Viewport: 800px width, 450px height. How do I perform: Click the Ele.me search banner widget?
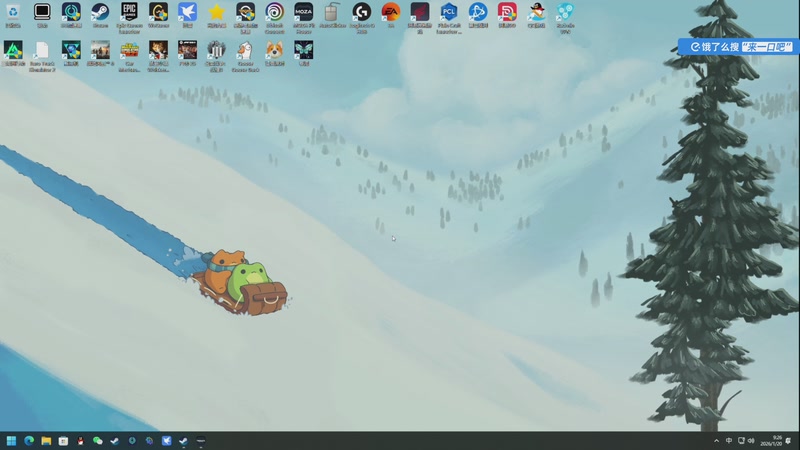(738, 47)
